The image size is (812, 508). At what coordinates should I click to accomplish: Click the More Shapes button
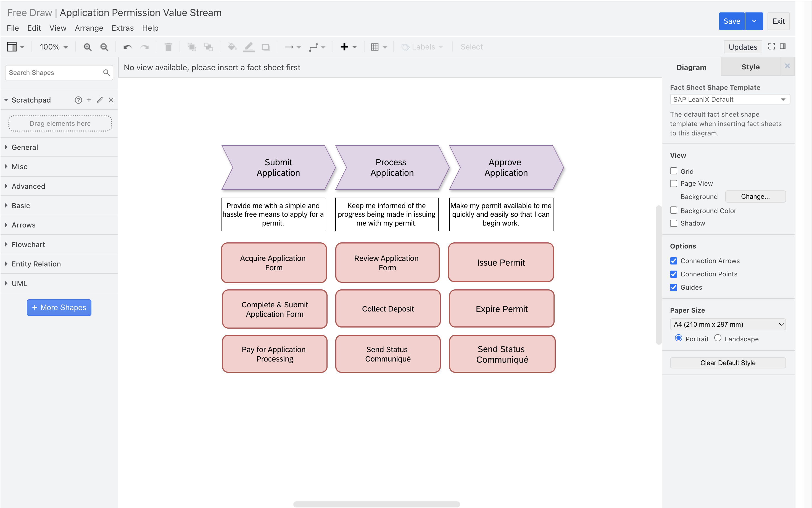pos(59,307)
